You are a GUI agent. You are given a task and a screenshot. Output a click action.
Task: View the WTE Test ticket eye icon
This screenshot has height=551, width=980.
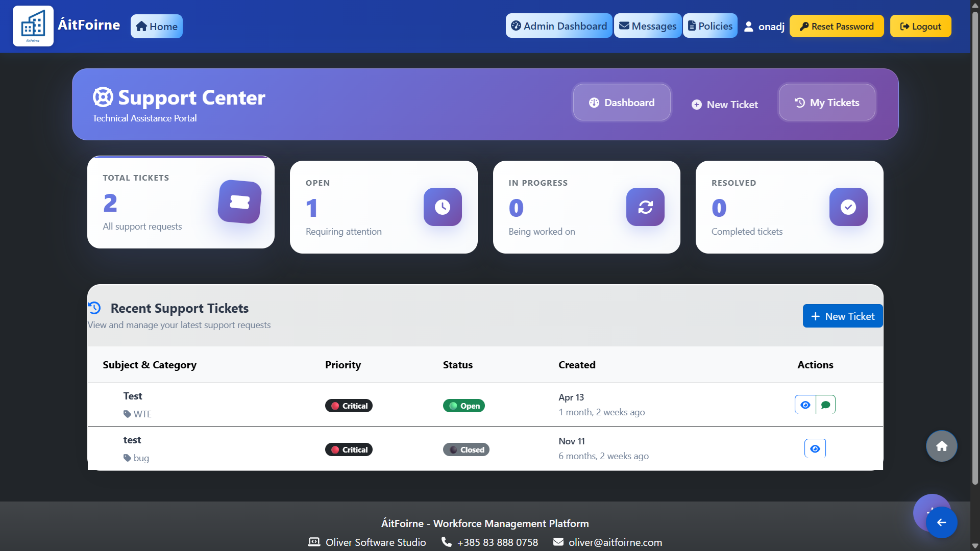point(805,405)
